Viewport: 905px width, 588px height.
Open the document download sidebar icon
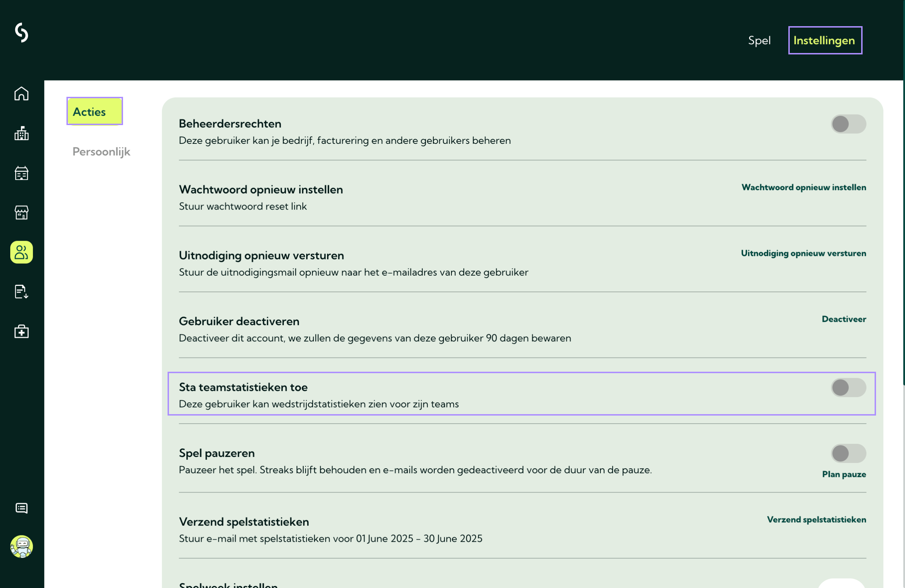click(x=22, y=292)
